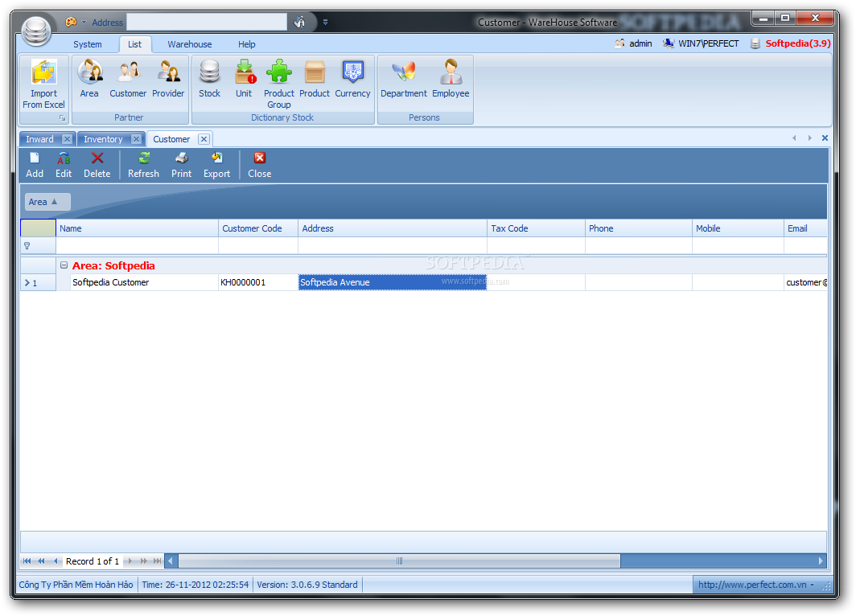Switch to the Inventory document tab
Viewport: 856px width, 616px height.
click(103, 139)
